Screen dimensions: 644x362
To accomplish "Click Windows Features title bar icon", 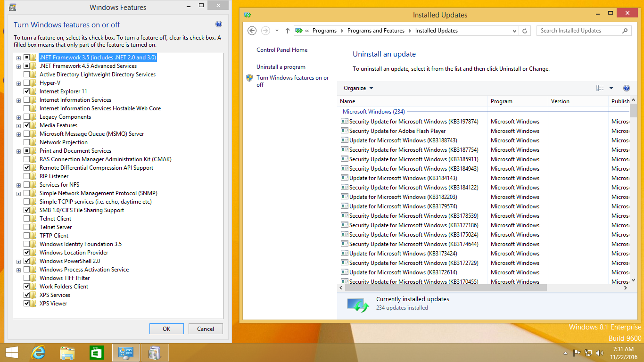I will pyautogui.click(x=12, y=8).
